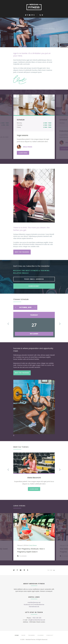Click the Subscribe! button
This screenshot has height=644, width=68.
point(34,286)
